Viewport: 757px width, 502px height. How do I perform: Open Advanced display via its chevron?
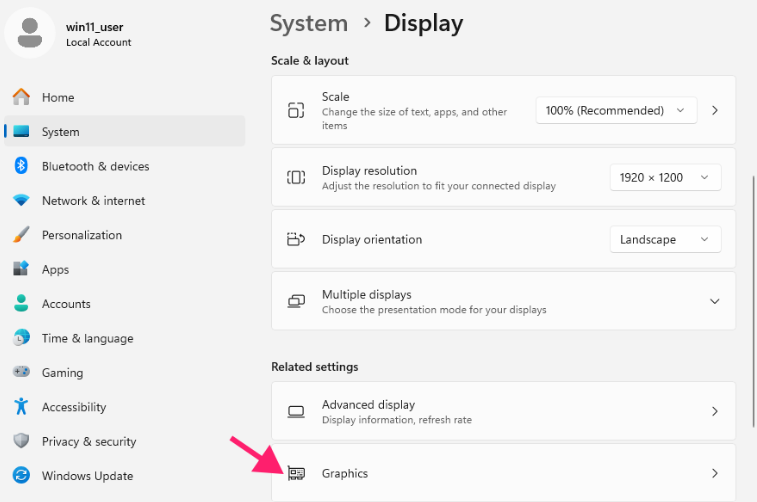tap(715, 411)
